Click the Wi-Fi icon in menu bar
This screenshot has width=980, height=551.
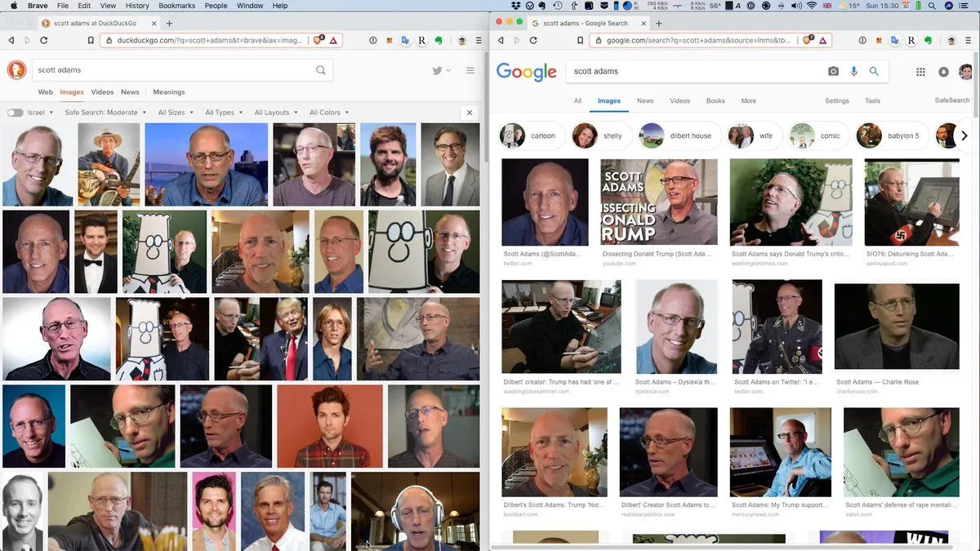click(x=812, y=6)
